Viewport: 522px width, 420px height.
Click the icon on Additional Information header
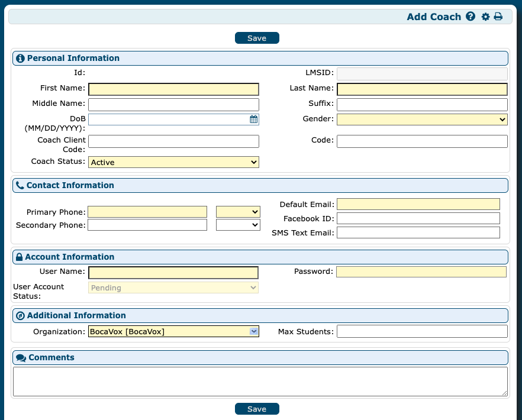20,315
